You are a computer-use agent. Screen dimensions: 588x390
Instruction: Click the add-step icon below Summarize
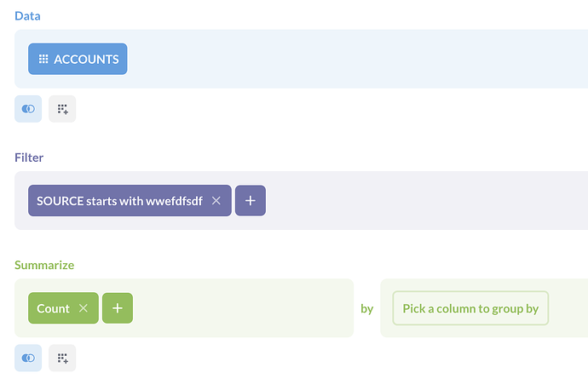62,358
